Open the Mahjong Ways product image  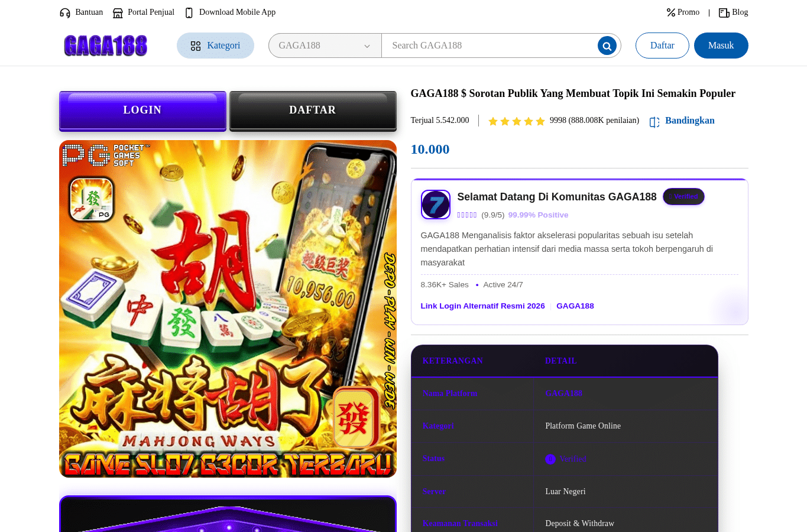click(228, 309)
